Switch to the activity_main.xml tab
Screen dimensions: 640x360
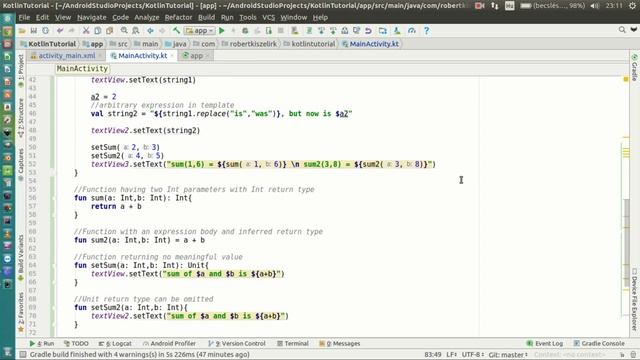[x=67, y=56]
